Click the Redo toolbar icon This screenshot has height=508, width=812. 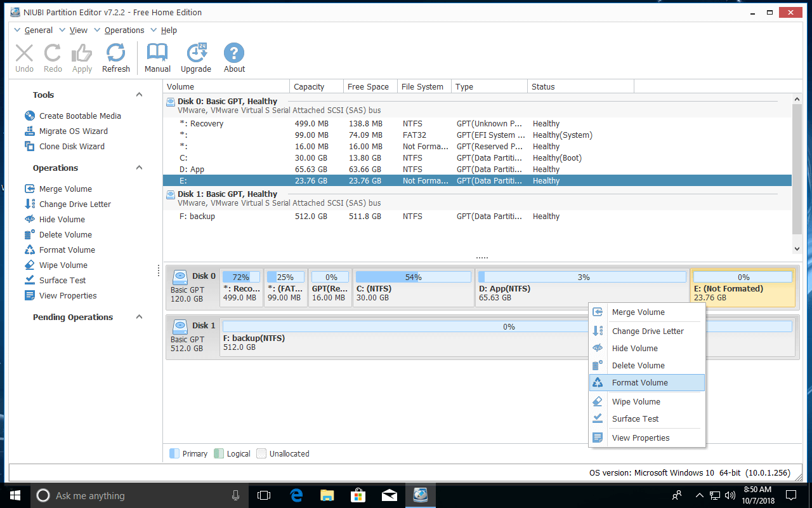[x=53, y=53]
